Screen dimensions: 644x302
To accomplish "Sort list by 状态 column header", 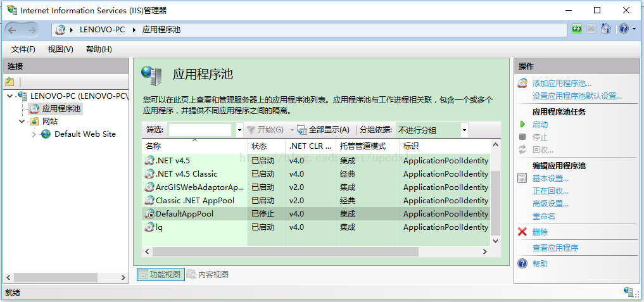I will pyautogui.click(x=266, y=146).
